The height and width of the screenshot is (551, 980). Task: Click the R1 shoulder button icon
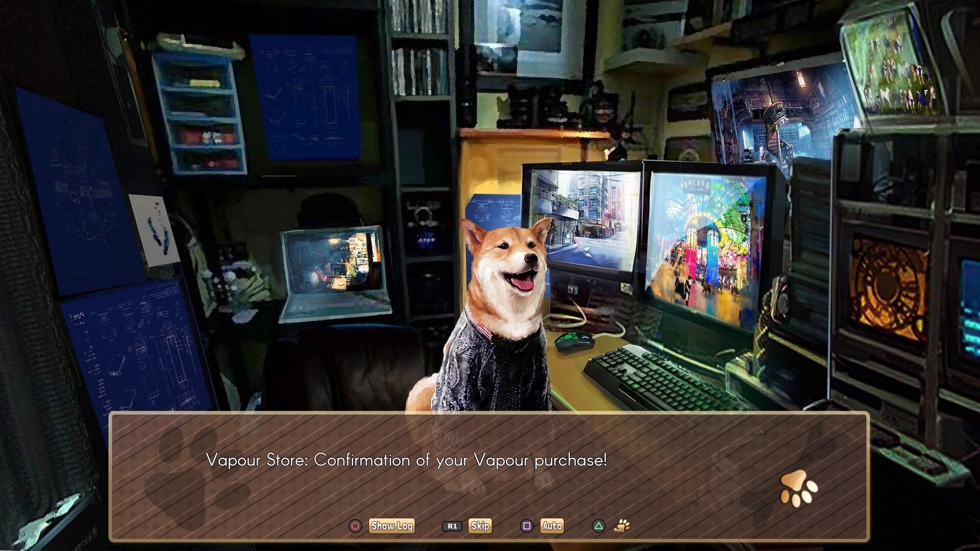click(x=452, y=526)
